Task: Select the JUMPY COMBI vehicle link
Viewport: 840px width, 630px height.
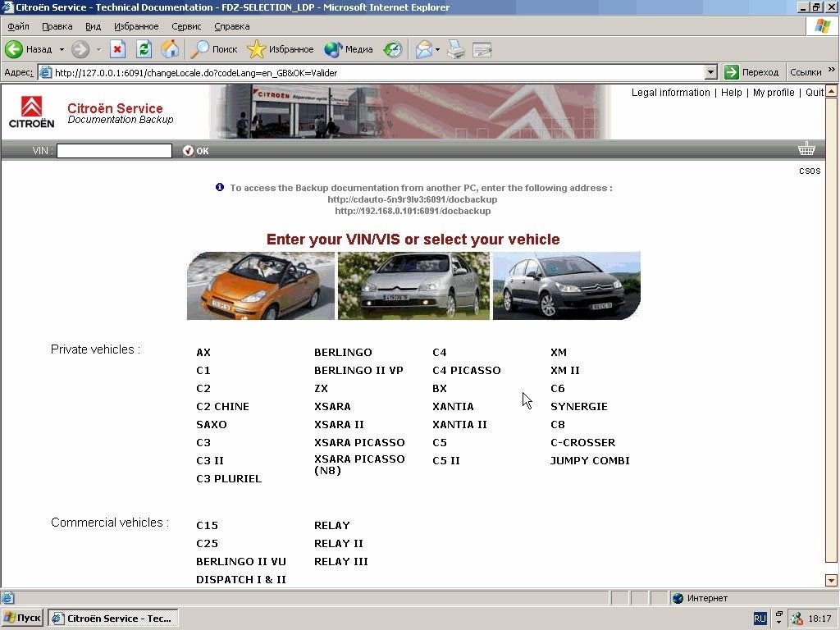Action: click(589, 461)
